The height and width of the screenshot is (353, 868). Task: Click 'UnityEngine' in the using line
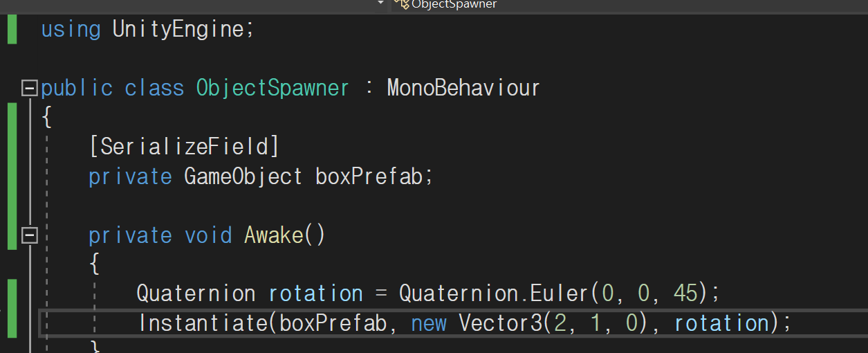(178, 30)
